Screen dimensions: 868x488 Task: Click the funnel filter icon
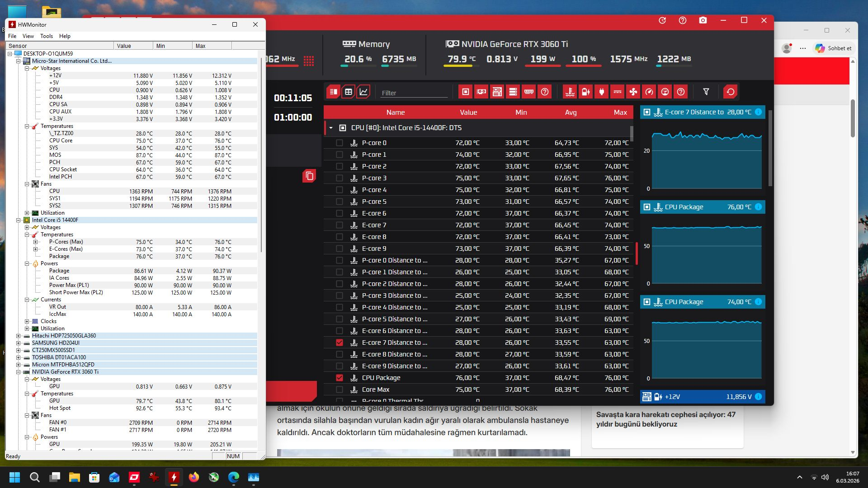tap(706, 92)
